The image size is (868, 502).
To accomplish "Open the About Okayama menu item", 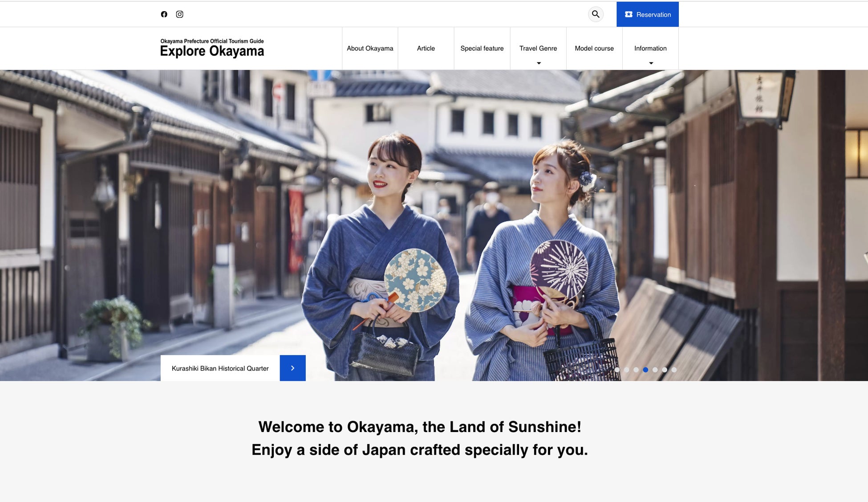I will pos(370,48).
